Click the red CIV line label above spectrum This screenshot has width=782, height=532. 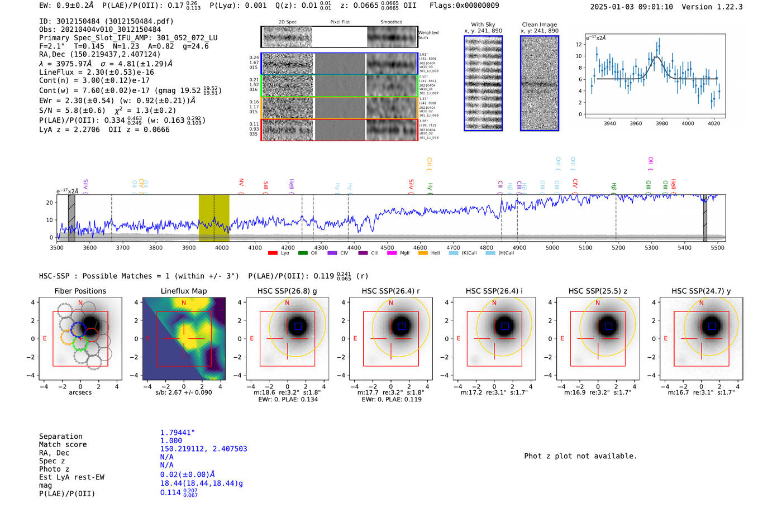point(575,183)
